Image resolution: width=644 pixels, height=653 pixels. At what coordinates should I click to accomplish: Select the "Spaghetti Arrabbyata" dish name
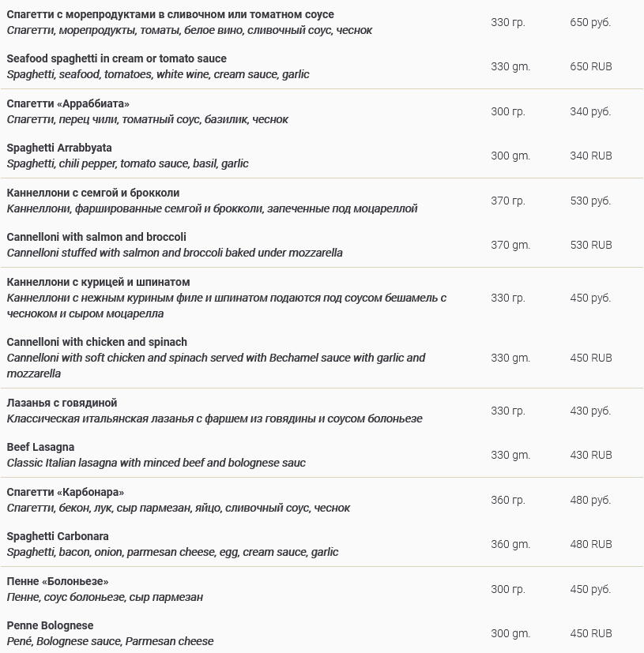point(59,148)
